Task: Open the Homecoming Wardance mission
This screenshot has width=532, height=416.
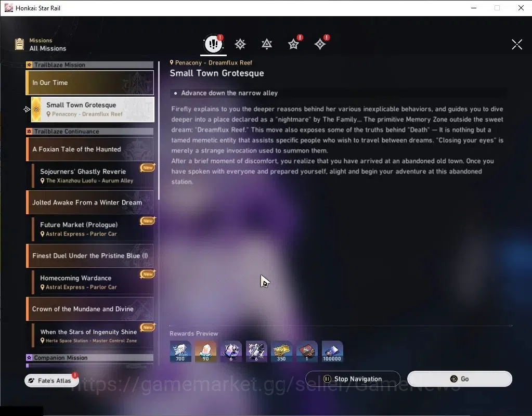Action: 93,282
